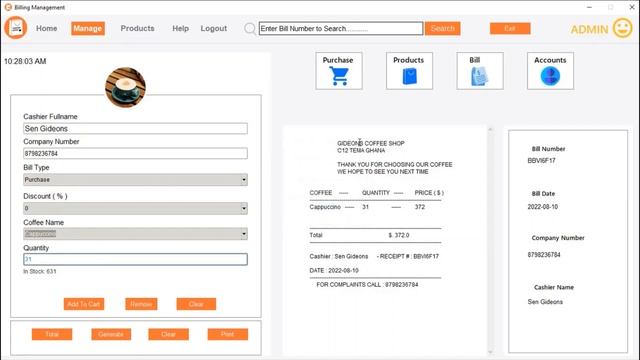The height and width of the screenshot is (360, 640).
Task: Select the Manage menu item
Action: [88, 28]
